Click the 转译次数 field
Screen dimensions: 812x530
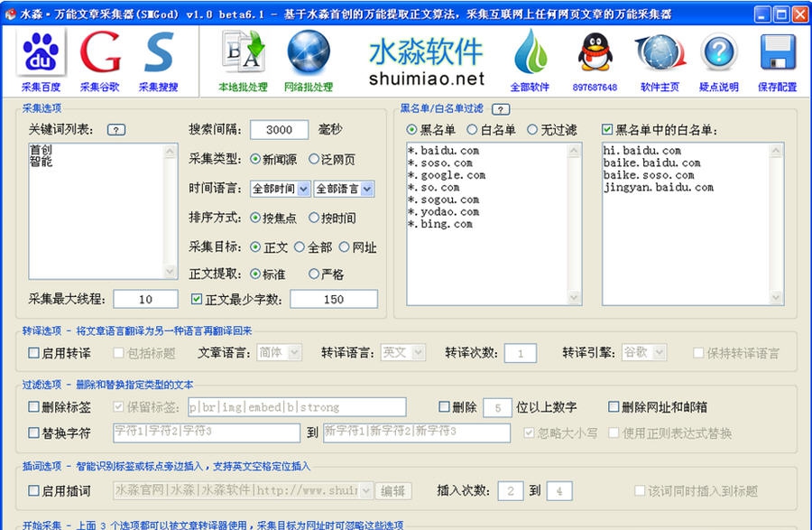520,353
